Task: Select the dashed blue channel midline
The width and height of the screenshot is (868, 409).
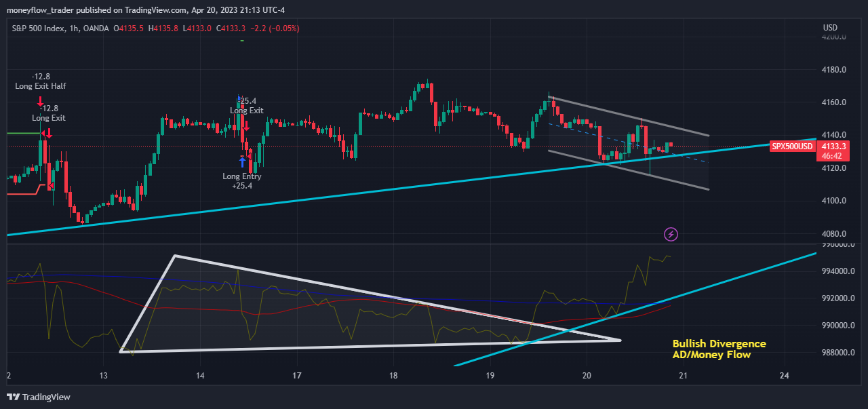Action: pos(627,142)
